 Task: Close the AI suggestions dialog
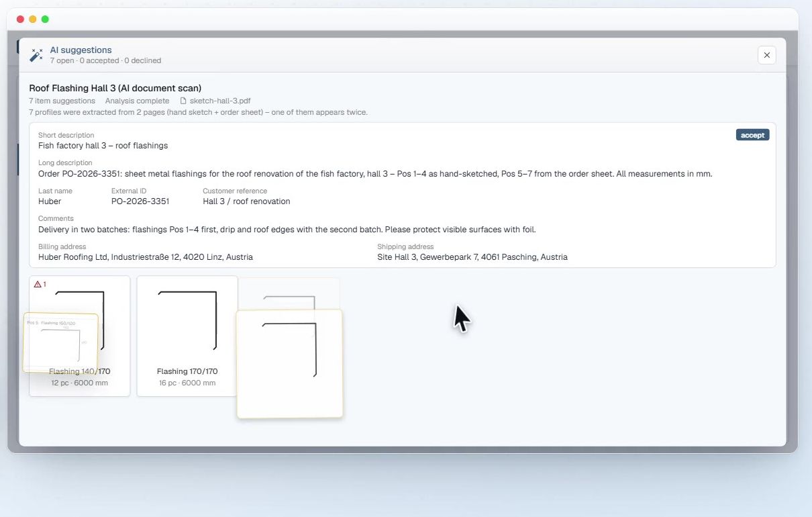767,55
